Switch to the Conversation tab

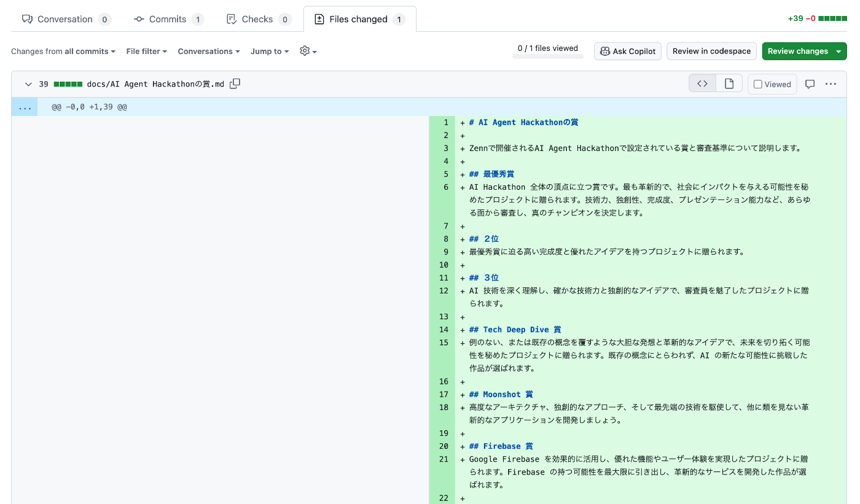coord(66,19)
